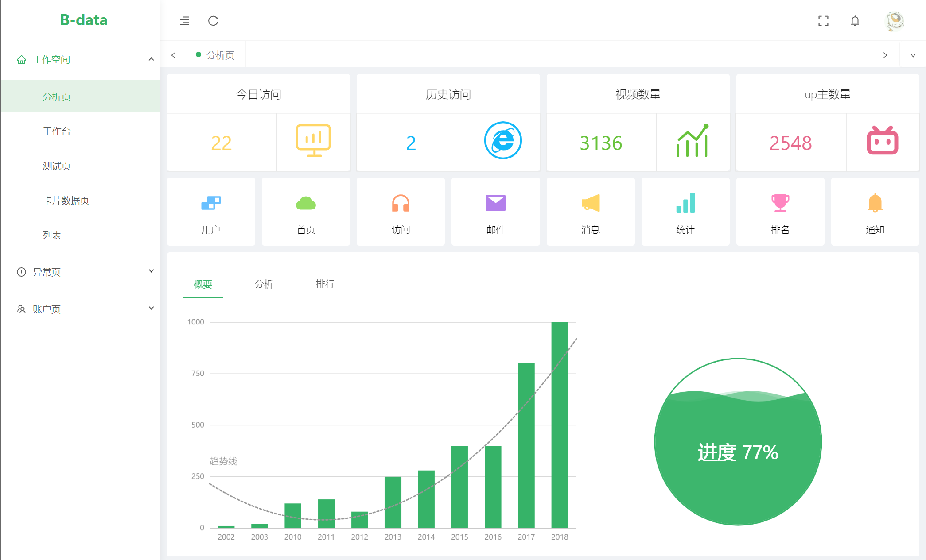Click the 账户页 user icon

[x=21, y=309]
